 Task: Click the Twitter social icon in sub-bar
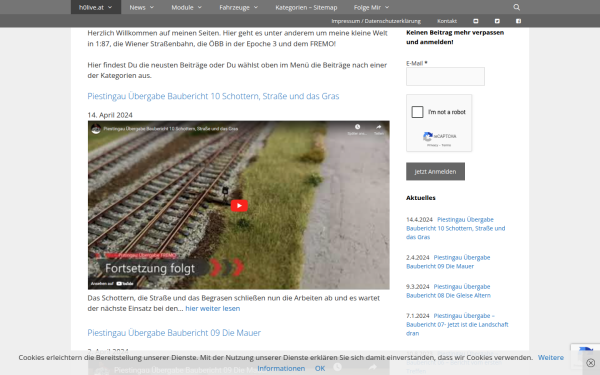pyautogui.click(x=497, y=21)
